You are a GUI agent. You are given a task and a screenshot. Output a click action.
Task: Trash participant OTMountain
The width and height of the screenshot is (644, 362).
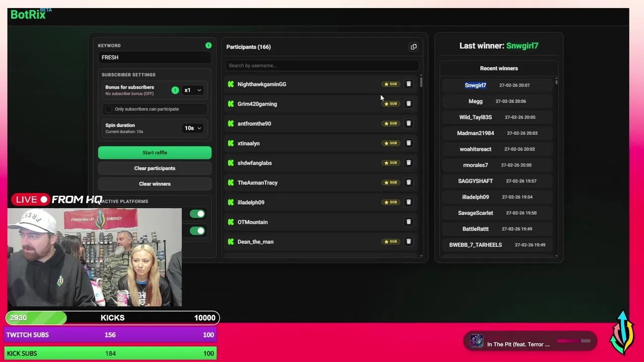409,222
